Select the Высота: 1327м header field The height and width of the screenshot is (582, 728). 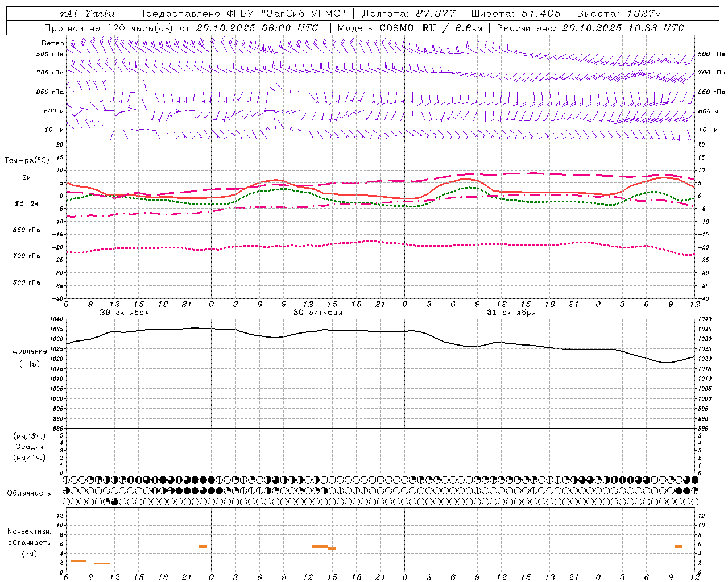(619, 14)
